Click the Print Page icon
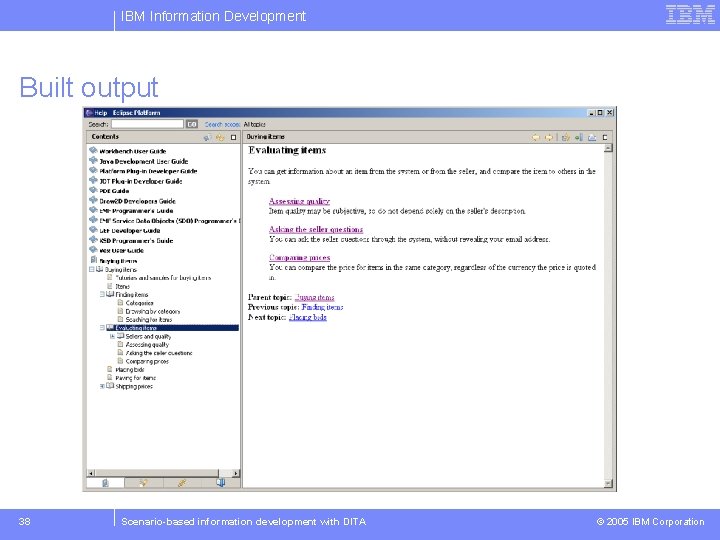The height and width of the screenshot is (540, 720). [592, 137]
